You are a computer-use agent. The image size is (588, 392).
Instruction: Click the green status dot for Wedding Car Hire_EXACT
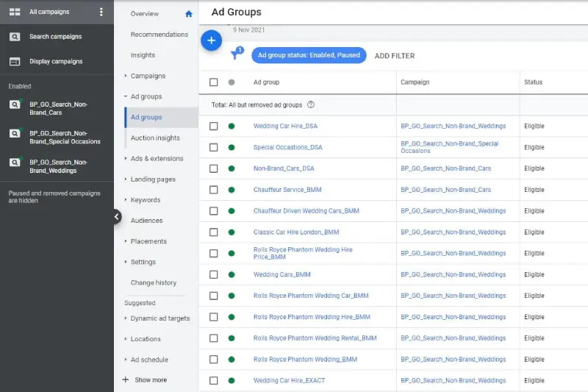[x=232, y=380]
